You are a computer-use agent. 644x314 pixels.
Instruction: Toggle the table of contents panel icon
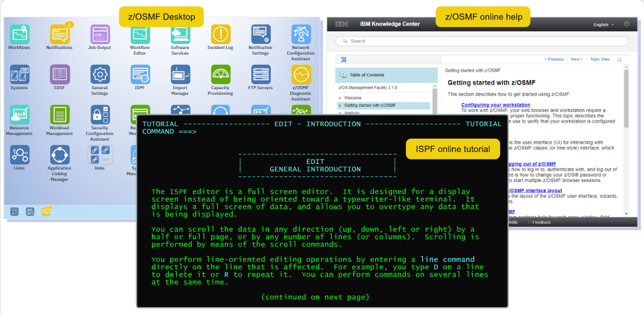(344, 60)
